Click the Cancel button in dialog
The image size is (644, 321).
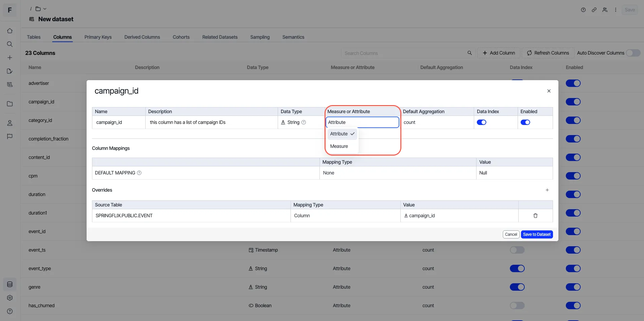[x=511, y=234]
